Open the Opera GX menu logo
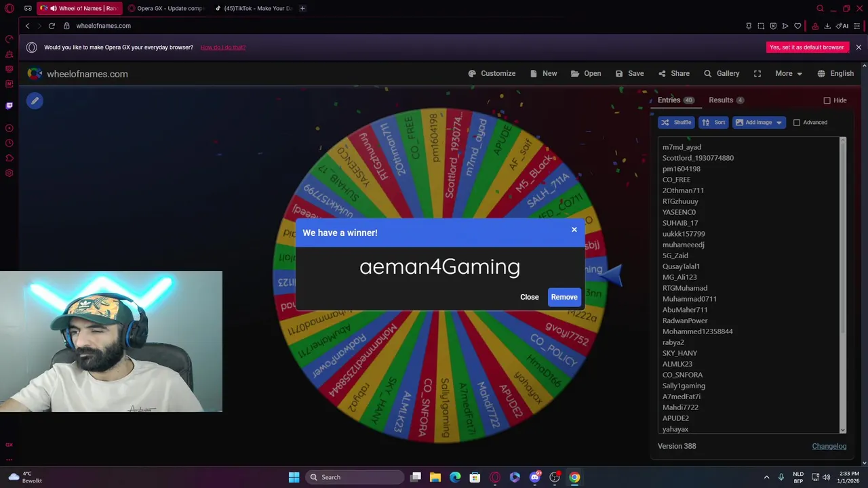The width and height of the screenshot is (868, 488). coord(9,8)
